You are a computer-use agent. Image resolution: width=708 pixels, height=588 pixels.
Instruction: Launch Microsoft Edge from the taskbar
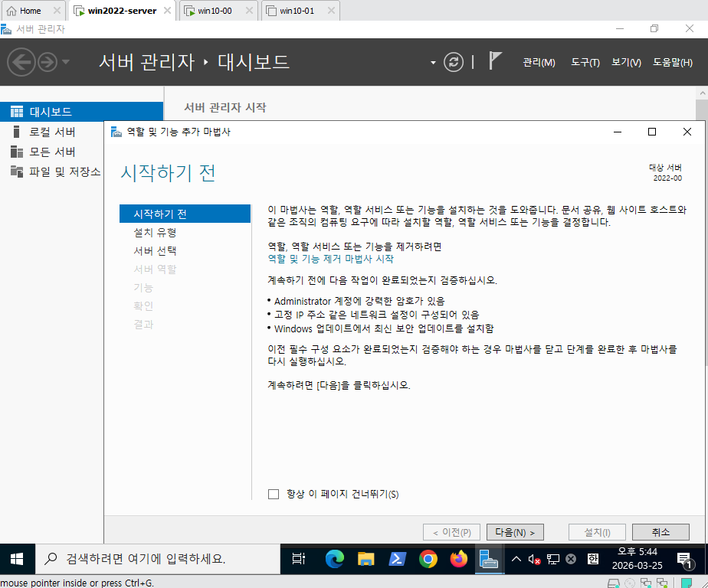point(335,559)
